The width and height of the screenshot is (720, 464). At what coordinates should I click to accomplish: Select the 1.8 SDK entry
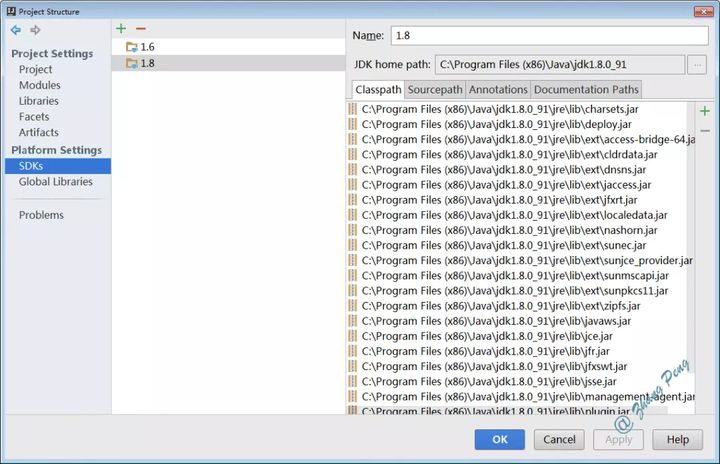(228, 63)
